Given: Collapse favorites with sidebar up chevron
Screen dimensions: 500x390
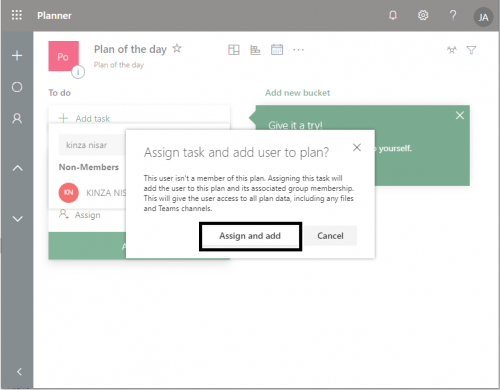Looking at the screenshot, I should tap(18, 168).
